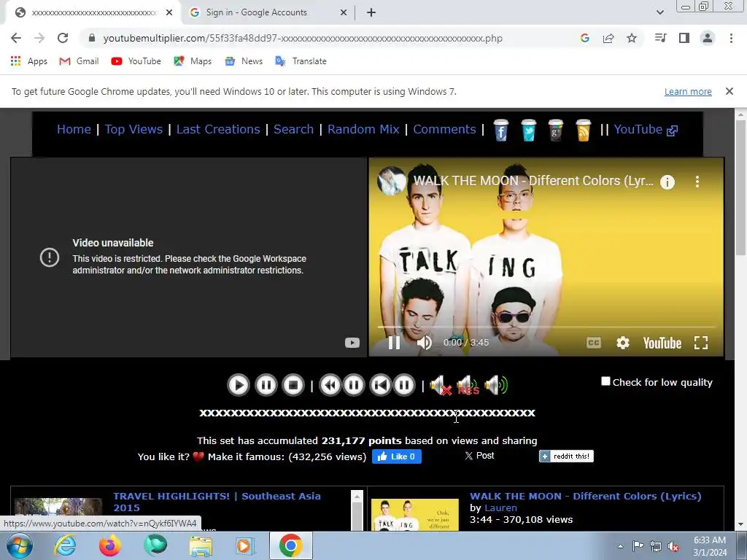Click the skip-to-start button
This screenshot has width=747, height=560.
click(380, 385)
